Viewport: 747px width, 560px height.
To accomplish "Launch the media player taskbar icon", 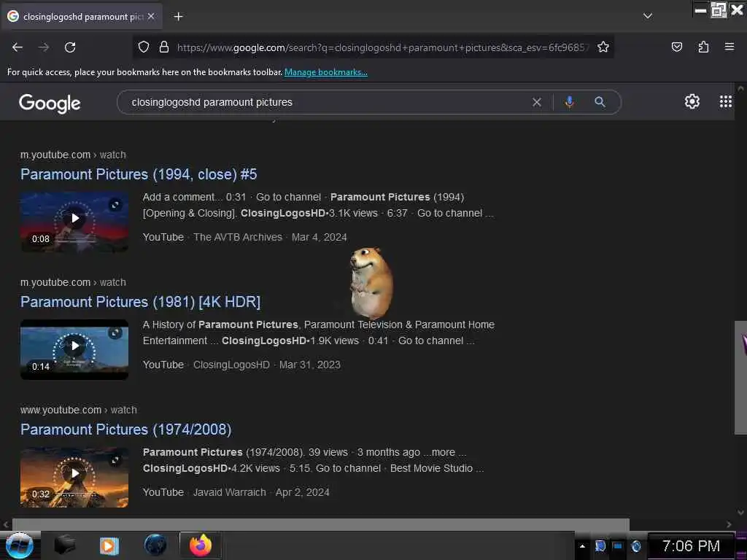I will [x=109, y=545].
